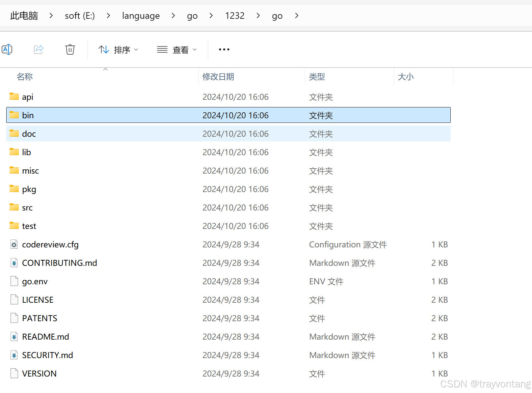This screenshot has height=393, width=532.
Task: Click the folder name misc
Action: (30, 171)
